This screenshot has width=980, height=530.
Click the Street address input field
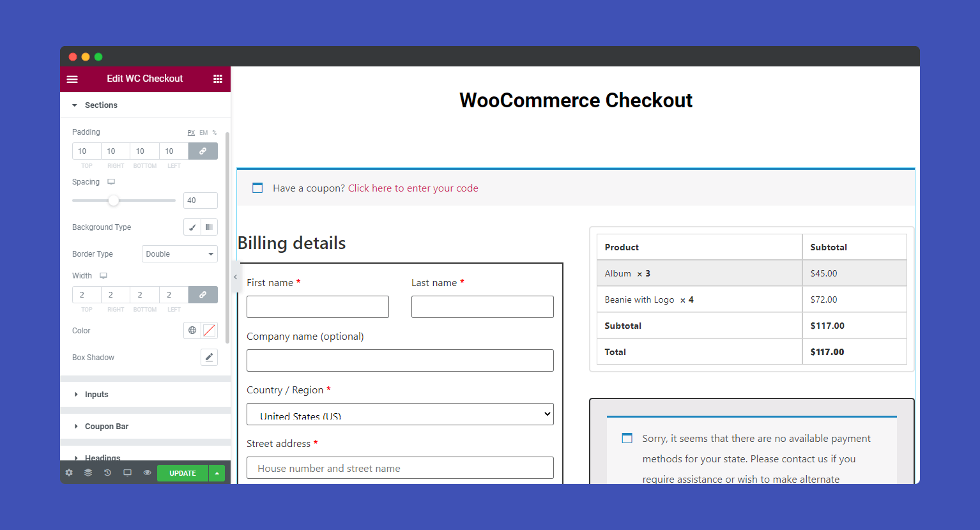(400, 467)
